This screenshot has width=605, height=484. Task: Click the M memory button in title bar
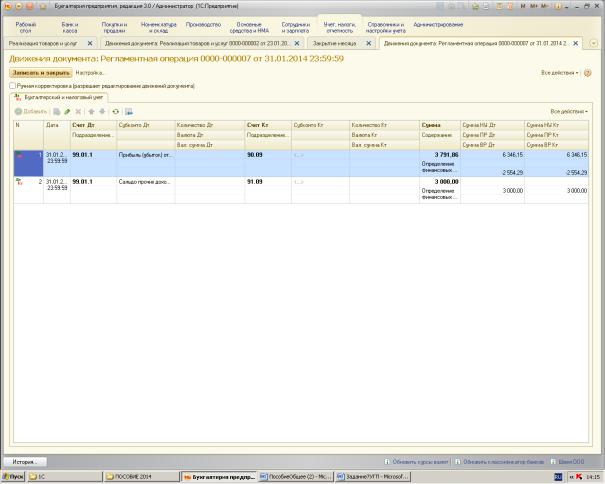point(523,6)
